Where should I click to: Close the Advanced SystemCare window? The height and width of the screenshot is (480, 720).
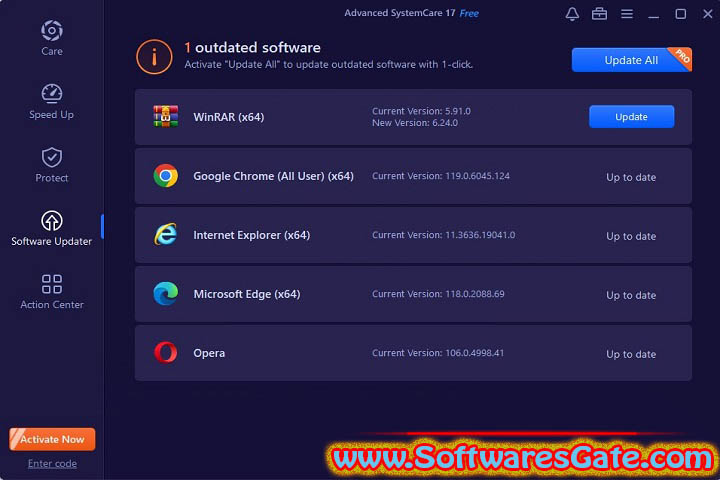(x=708, y=14)
